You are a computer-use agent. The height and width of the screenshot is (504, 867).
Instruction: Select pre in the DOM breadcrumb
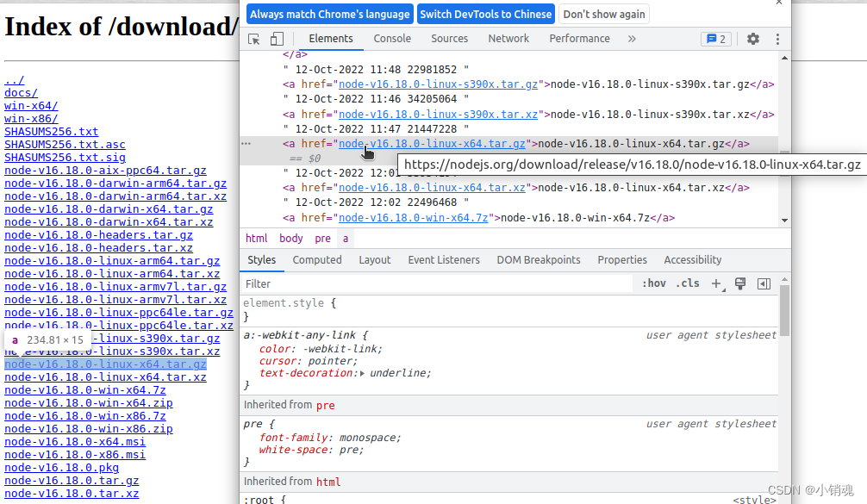tap(323, 238)
